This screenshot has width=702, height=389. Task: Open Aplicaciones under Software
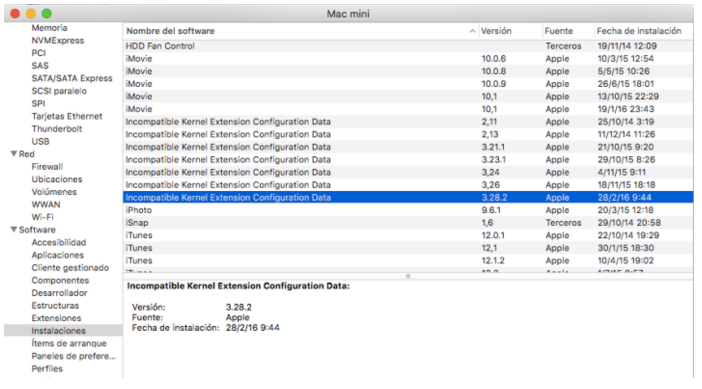pyautogui.click(x=57, y=255)
